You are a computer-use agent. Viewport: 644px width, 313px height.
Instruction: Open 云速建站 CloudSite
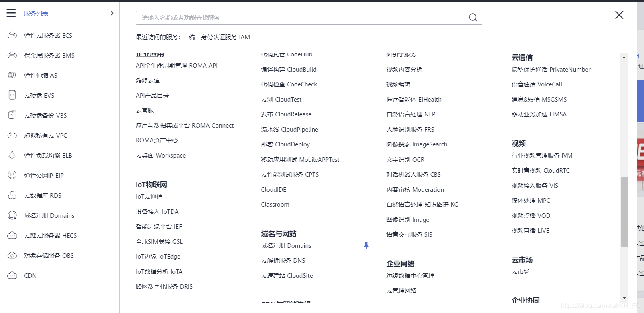(x=287, y=275)
